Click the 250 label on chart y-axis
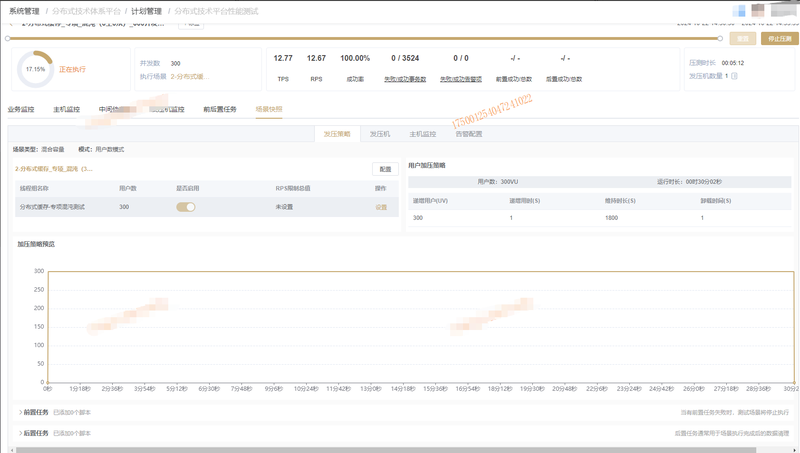Screen dimensions: 800x453 pyautogui.click(x=39, y=290)
